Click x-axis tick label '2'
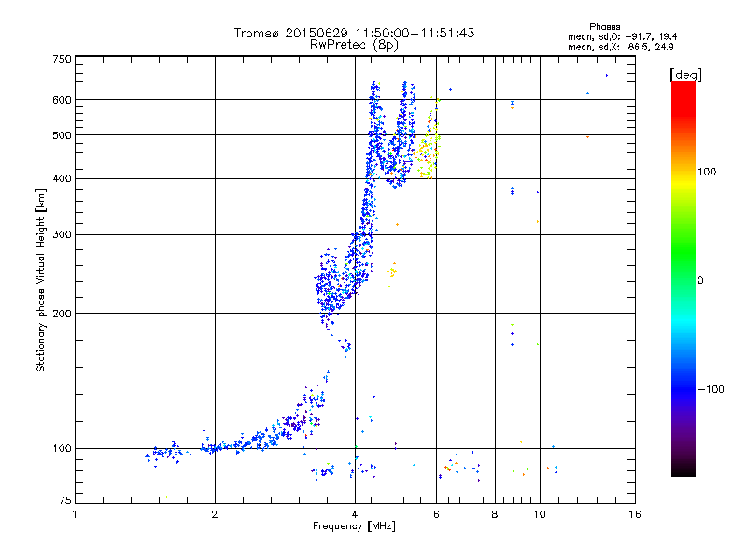The width and height of the screenshot is (747, 560). click(215, 514)
